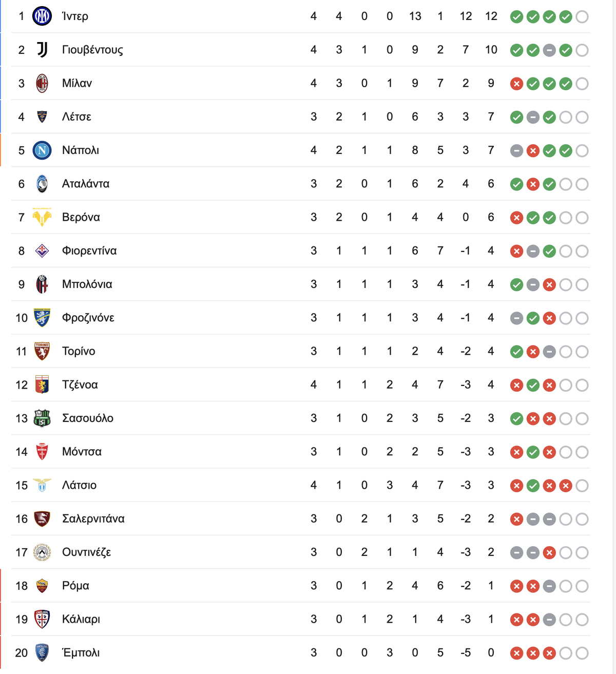Click the Μπολόνια team name

click(x=87, y=284)
